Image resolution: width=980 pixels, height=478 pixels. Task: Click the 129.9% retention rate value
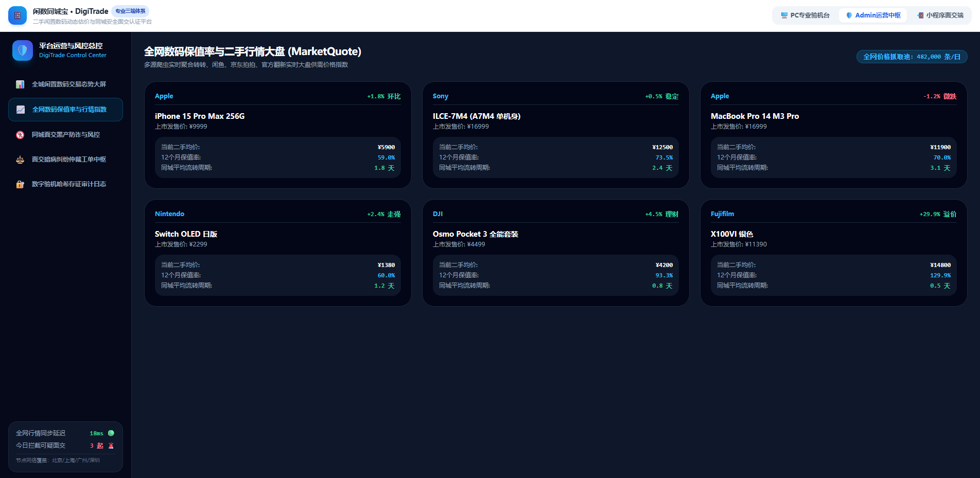[x=940, y=275]
